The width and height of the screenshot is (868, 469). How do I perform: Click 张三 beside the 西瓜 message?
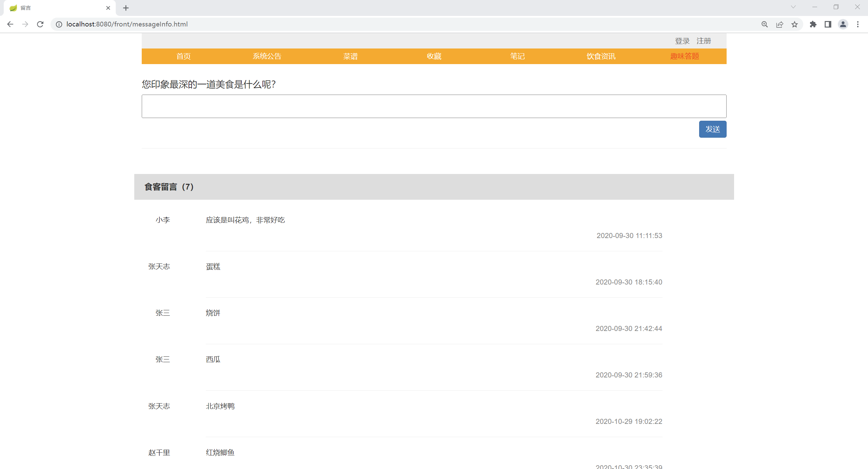pos(163,359)
